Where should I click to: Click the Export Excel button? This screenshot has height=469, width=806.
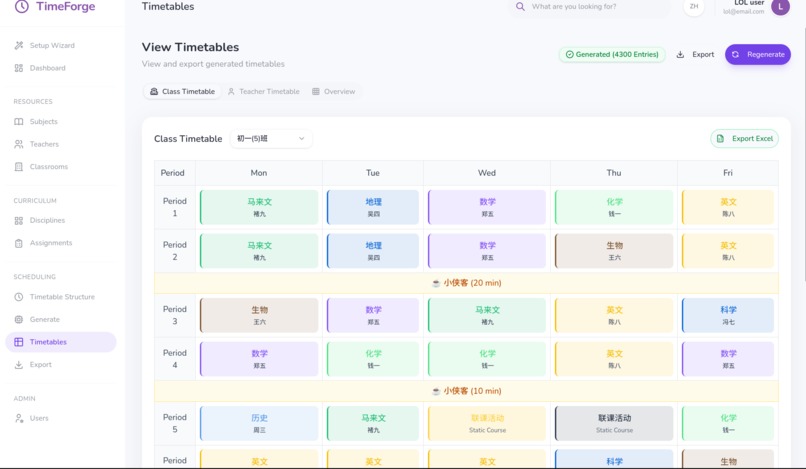pos(744,138)
